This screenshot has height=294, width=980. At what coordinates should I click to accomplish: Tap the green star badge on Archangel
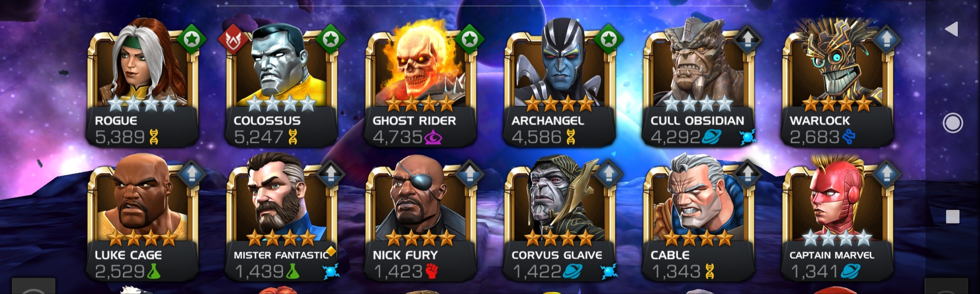pos(609,39)
